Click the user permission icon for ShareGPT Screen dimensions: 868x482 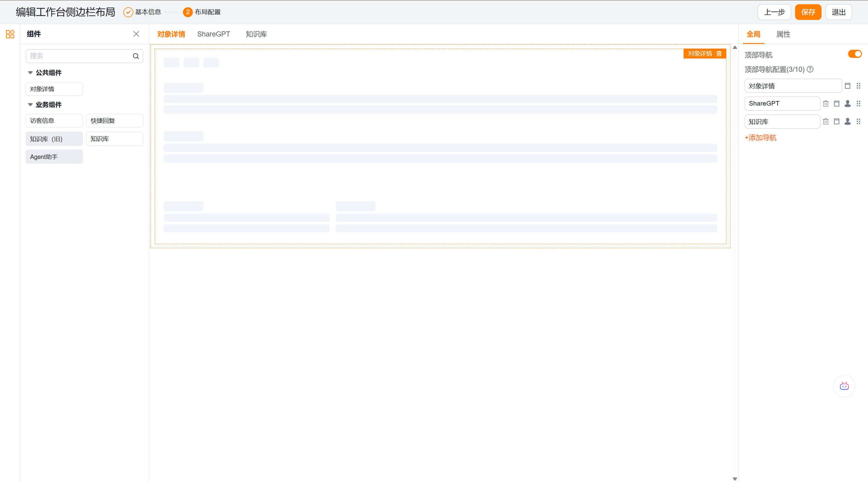pyautogui.click(x=848, y=103)
